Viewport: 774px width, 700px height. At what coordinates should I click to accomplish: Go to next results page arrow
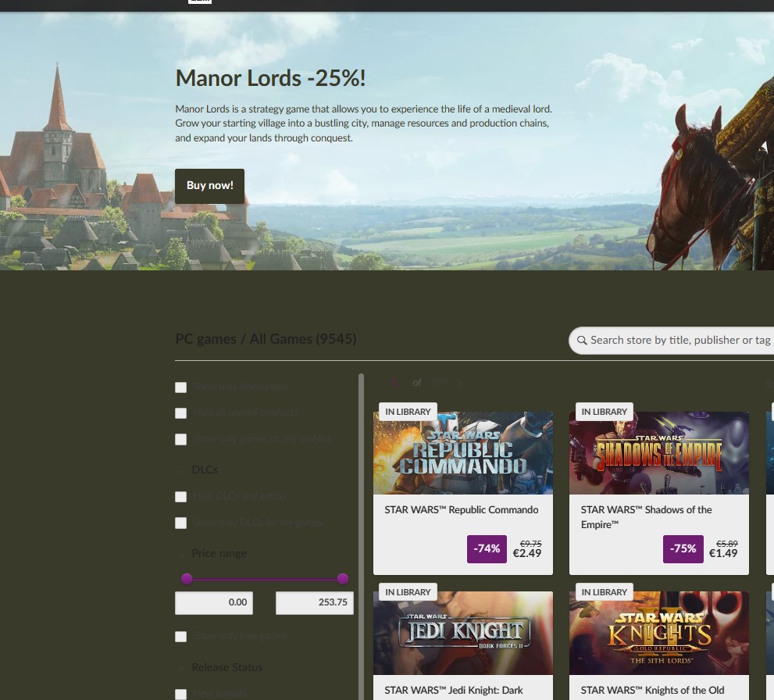tap(459, 383)
